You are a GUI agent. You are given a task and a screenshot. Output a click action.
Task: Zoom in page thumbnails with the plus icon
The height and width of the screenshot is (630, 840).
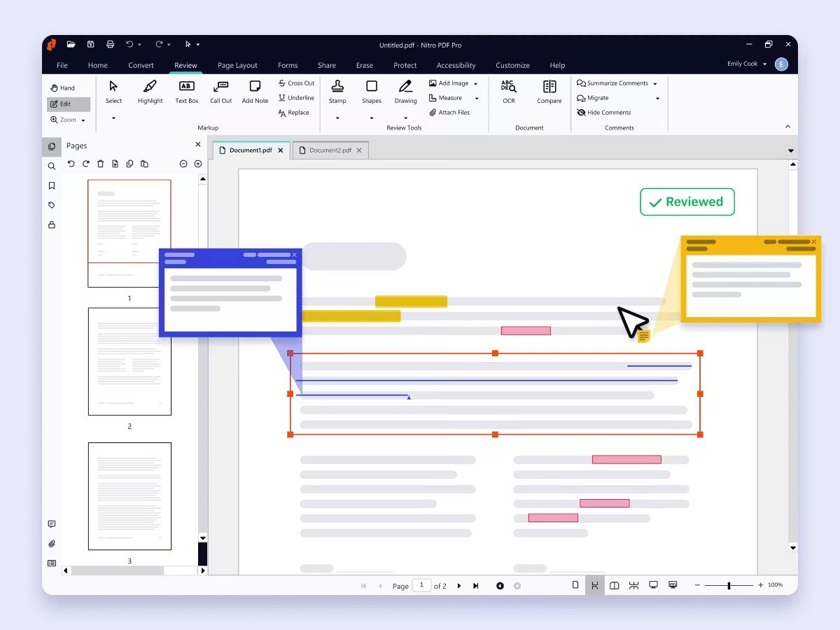198,164
